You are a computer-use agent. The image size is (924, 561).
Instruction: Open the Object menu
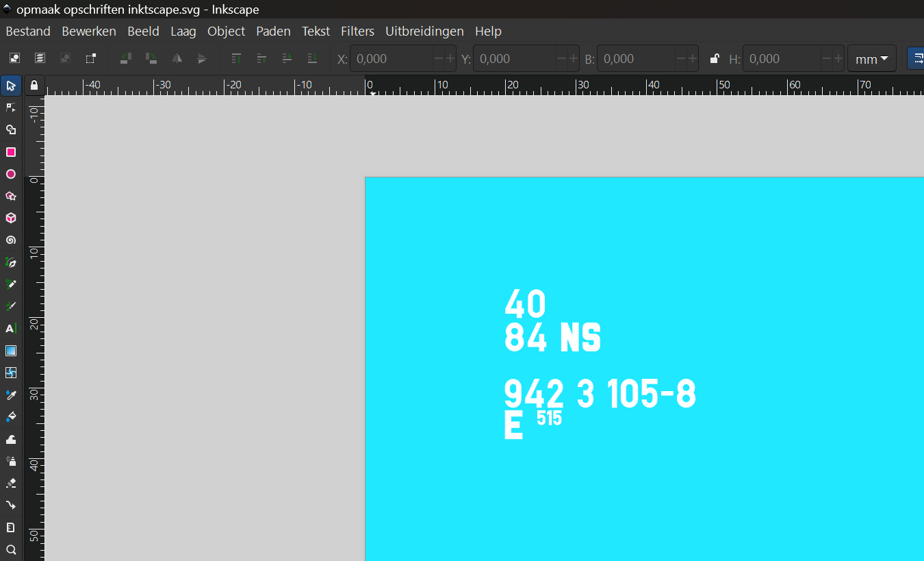tap(227, 31)
